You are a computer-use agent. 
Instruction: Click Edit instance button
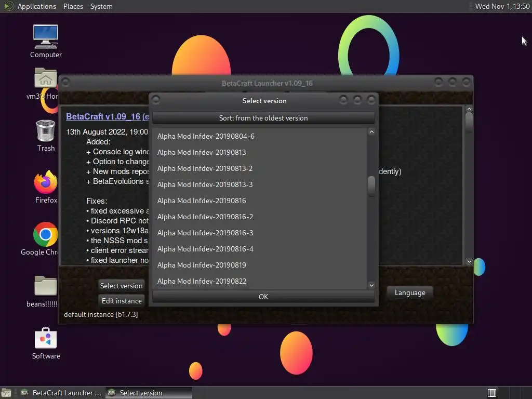[122, 301]
